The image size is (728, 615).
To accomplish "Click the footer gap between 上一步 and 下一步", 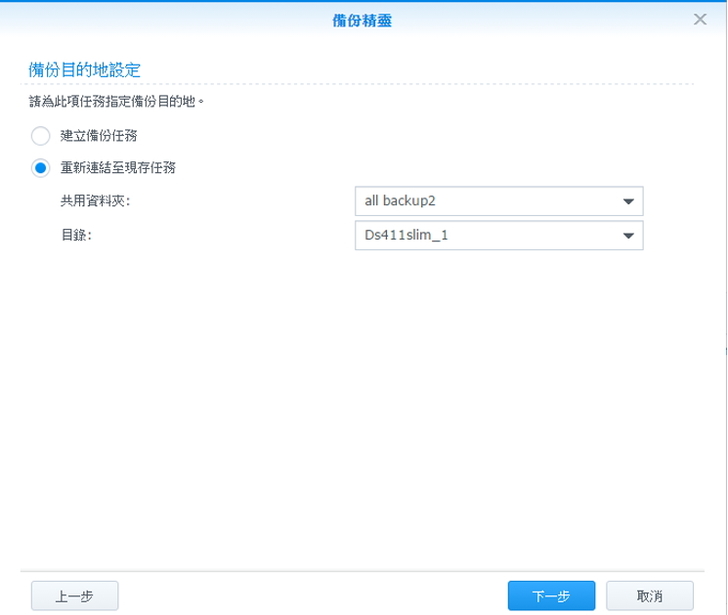I will tap(310, 596).
